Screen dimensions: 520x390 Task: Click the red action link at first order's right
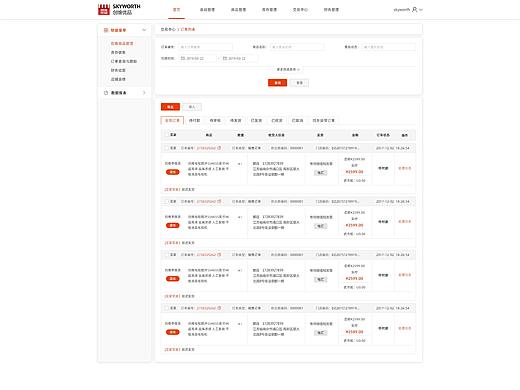pos(405,168)
